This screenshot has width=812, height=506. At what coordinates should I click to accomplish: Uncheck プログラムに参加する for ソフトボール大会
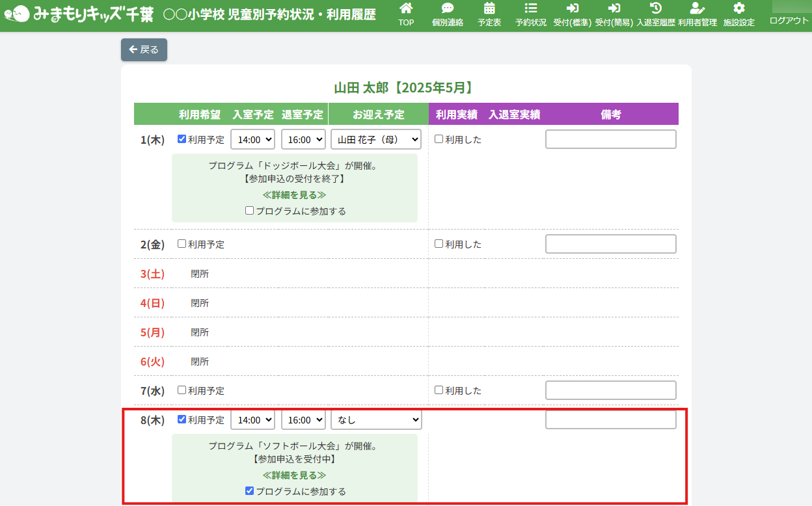250,491
